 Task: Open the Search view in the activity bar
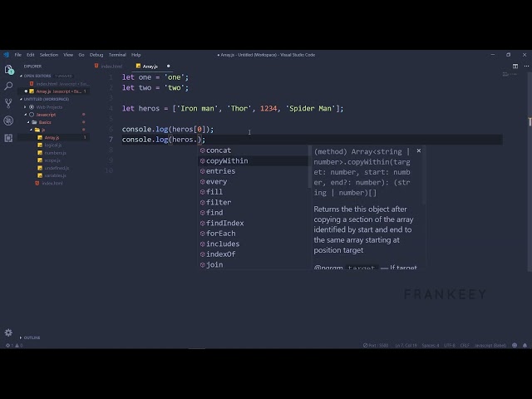click(x=8, y=86)
